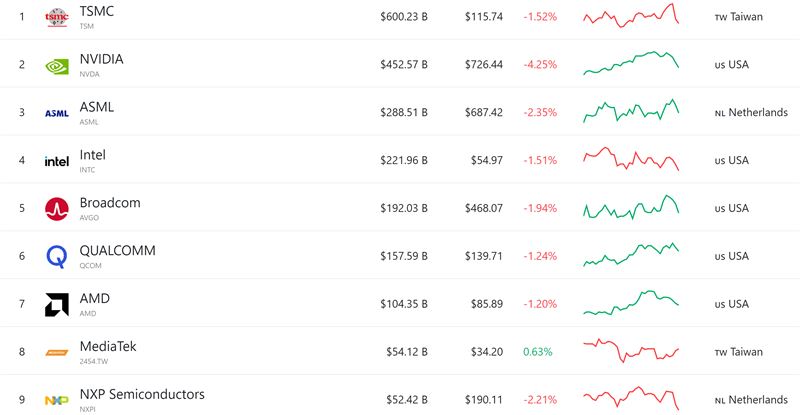The image size is (800, 415).
Task: Click the TSMC company logo
Action: (57, 17)
